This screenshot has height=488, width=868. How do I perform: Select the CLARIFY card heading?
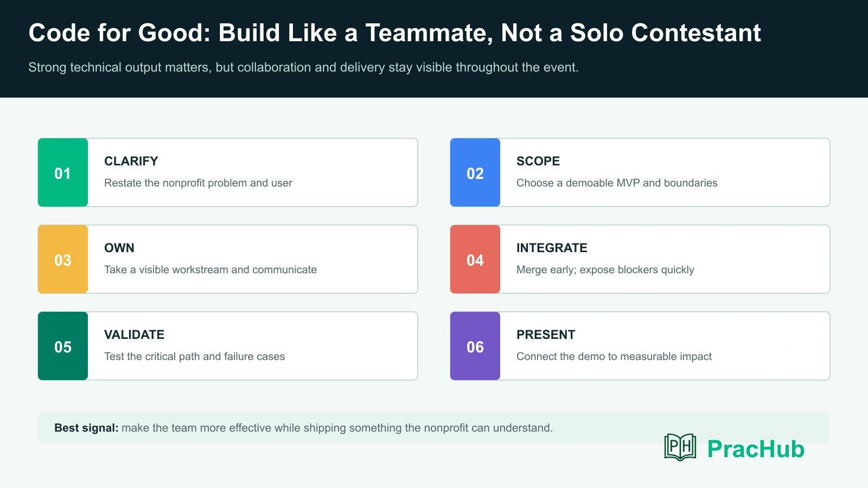click(131, 161)
